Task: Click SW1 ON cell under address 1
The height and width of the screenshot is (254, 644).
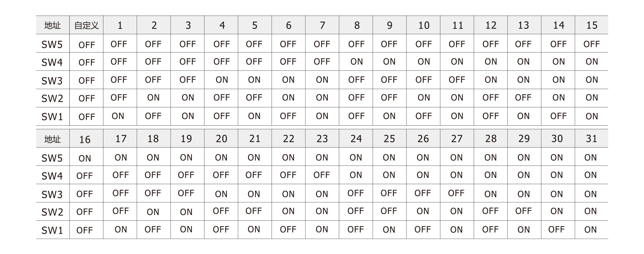Action: (x=118, y=116)
